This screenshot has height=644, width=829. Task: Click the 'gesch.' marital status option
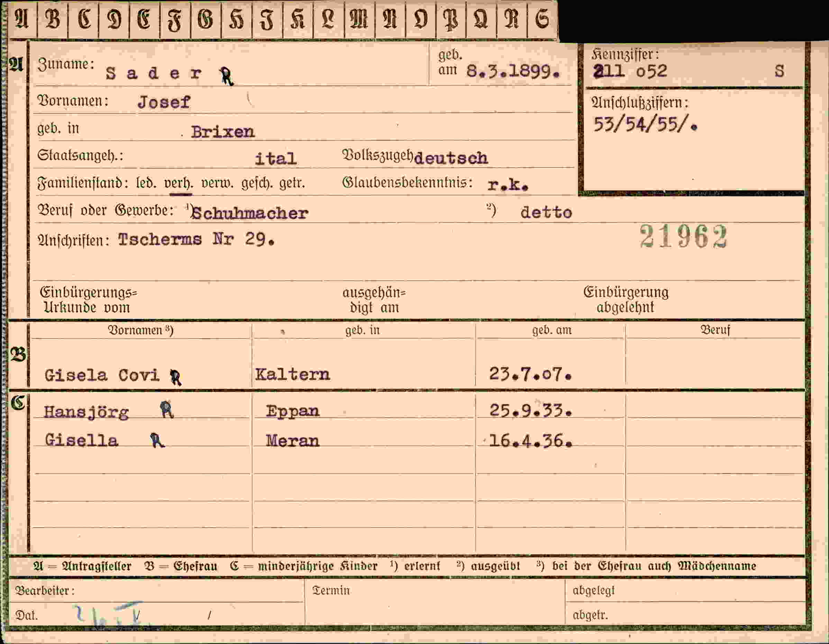(257, 184)
